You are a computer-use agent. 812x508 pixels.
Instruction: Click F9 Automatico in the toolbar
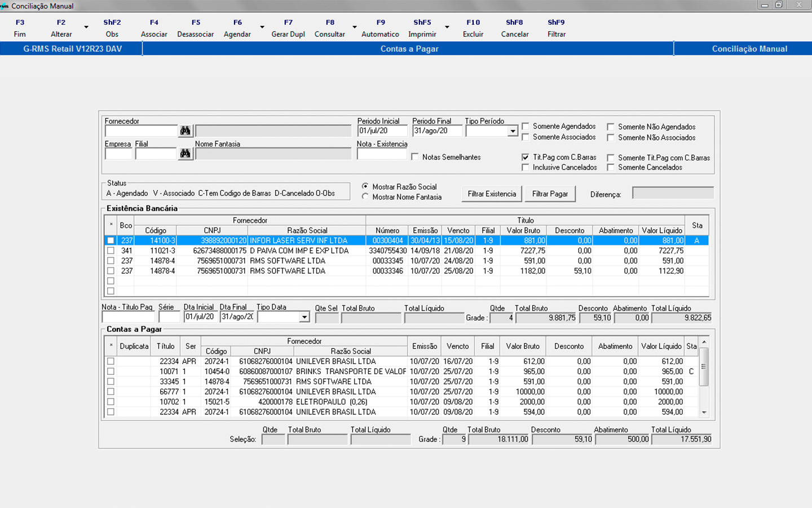point(381,28)
